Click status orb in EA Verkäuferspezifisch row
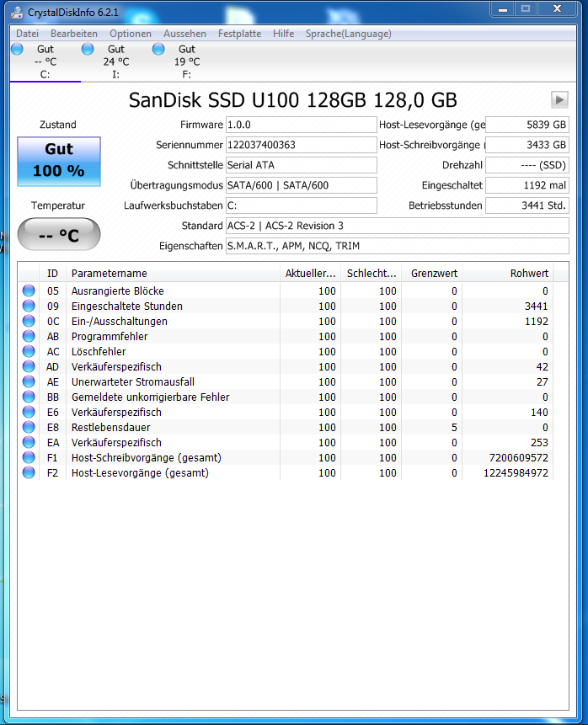 pos(29,442)
